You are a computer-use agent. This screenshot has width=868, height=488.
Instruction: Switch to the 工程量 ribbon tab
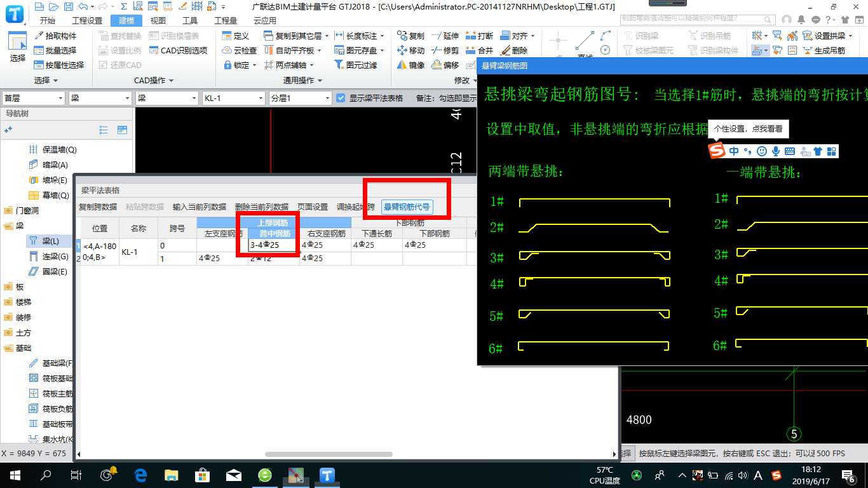(226, 21)
